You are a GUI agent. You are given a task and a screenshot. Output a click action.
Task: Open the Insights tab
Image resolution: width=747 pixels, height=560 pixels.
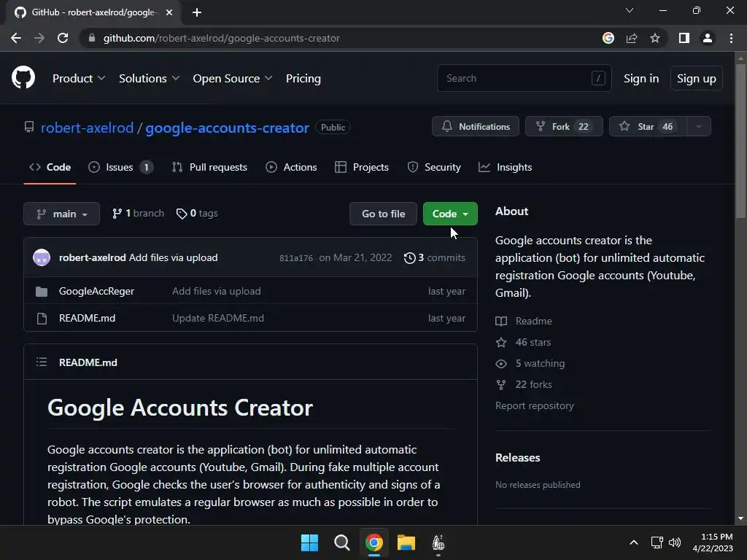(x=506, y=167)
